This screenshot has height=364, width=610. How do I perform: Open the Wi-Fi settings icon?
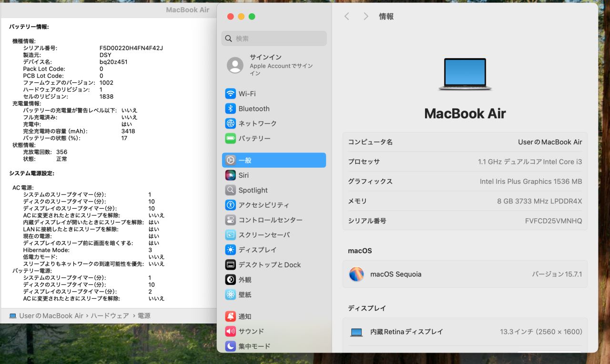[231, 94]
